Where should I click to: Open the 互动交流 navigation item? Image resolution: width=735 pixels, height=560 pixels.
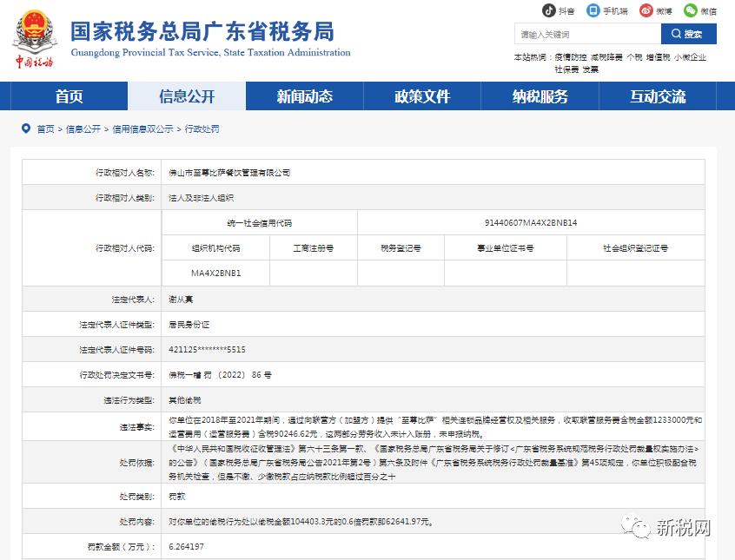[658, 96]
